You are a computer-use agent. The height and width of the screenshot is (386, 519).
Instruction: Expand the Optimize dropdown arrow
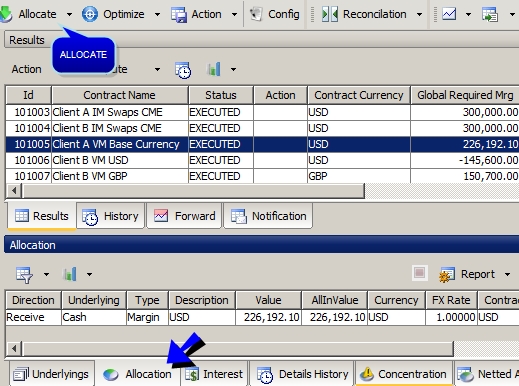[157, 15]
